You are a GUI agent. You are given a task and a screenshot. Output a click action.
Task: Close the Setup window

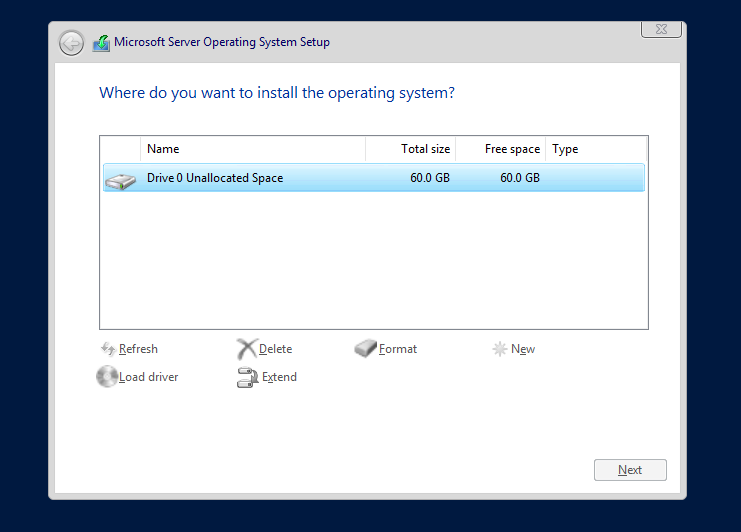pyautogui.click(x=661, y=29)
